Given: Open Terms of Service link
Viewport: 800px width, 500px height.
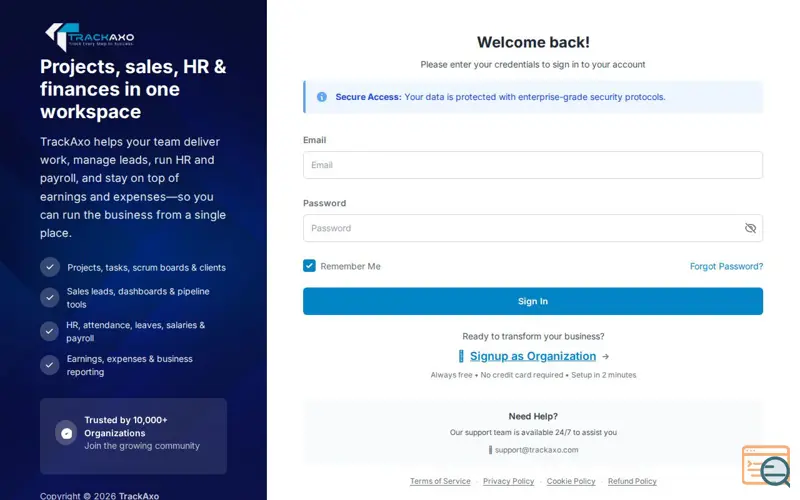Looking at the screenshot, I should (440, 481).
